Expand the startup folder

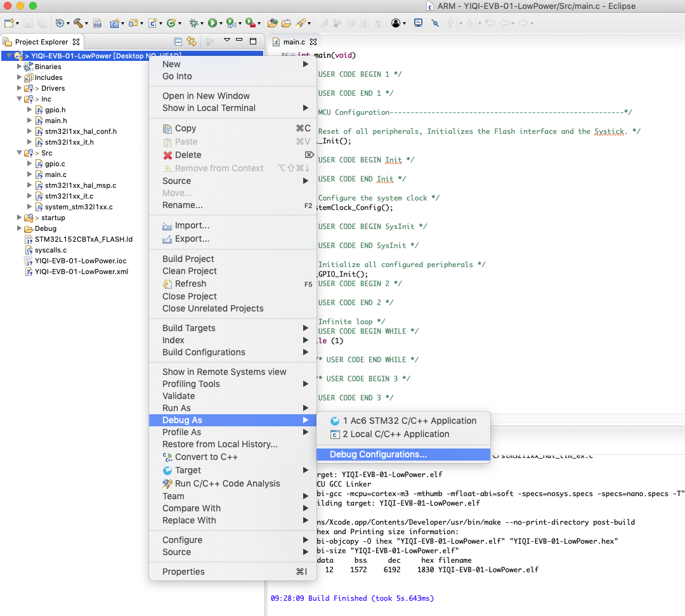point(19,218)
